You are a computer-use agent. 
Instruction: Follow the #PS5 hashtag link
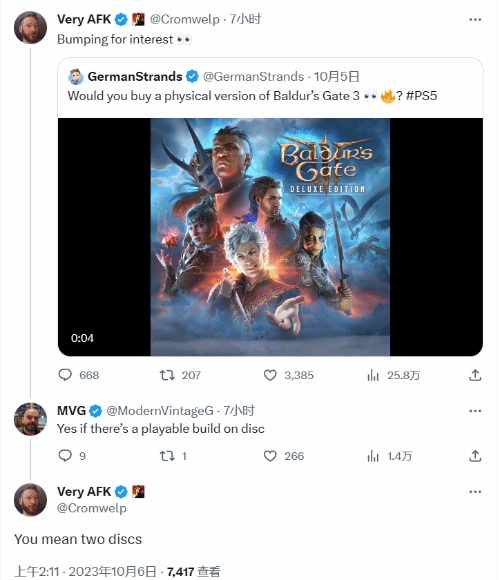click(422, 96)
